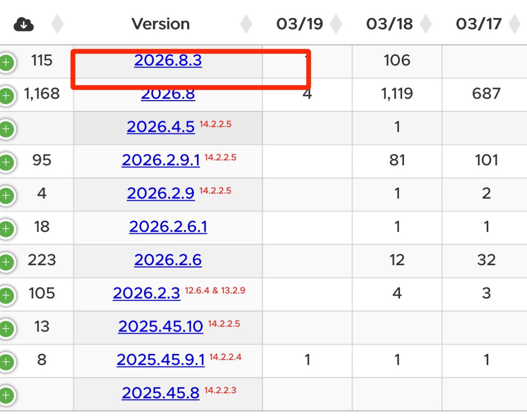
Task: Click red label 14.2.2.4
Action: pyautogui.click(x=225, y=357)
